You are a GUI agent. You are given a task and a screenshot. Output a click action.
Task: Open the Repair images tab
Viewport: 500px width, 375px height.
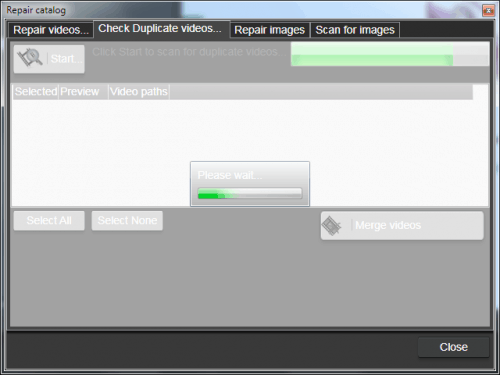point(270,30)
